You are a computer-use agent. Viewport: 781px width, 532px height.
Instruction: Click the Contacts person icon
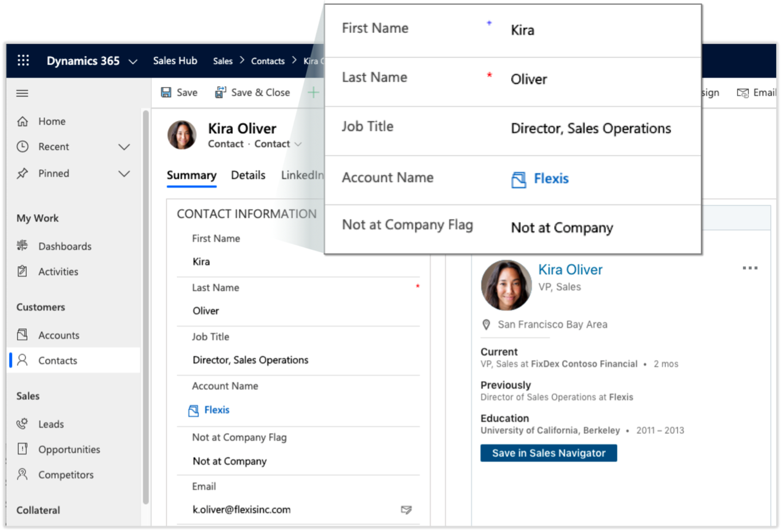click(22, 360)
